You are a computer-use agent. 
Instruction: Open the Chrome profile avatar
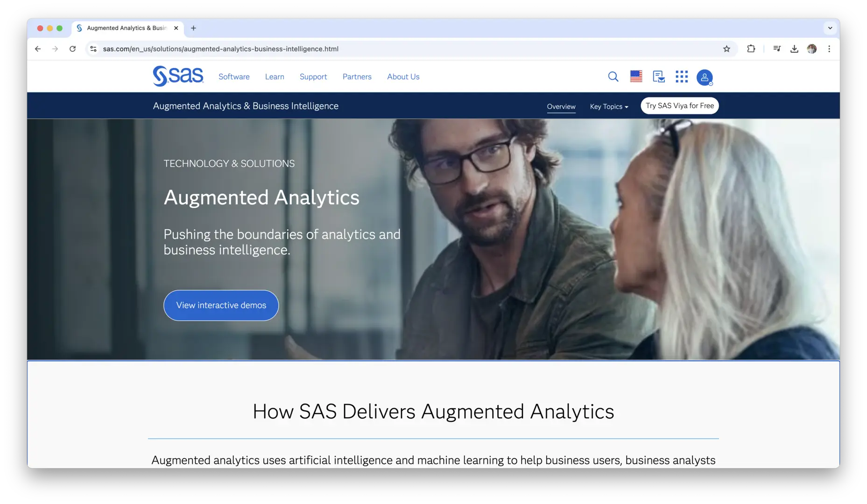pyautogui.click(x=812, y=49)
